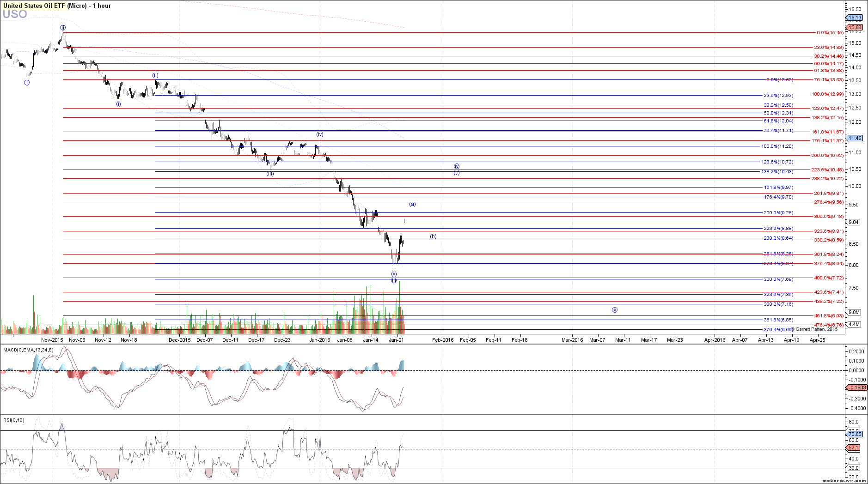Image resolution: width=868 pixels, height=484 pixels.
Task: Click the red 200.0%(10.92) extension label
Action: (827, 156)
